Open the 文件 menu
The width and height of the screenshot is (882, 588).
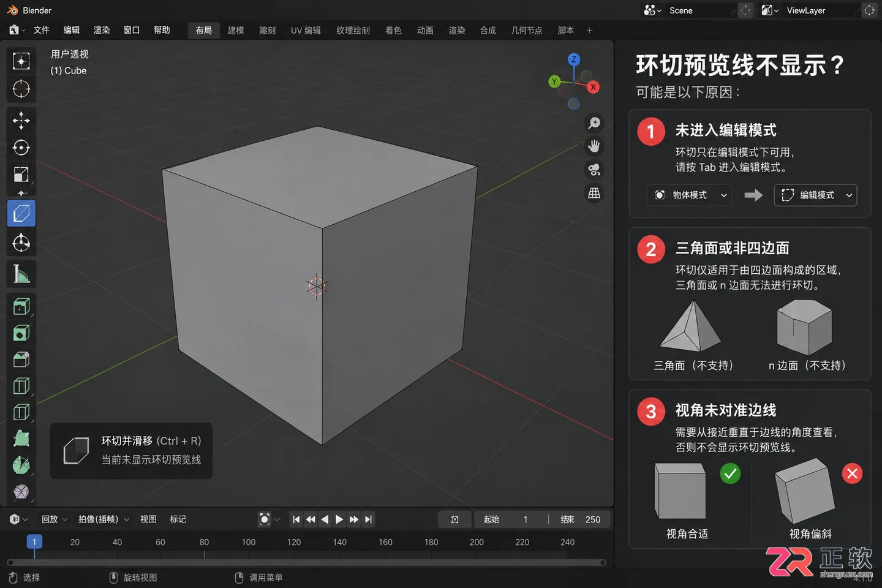(x=42, y=30)
